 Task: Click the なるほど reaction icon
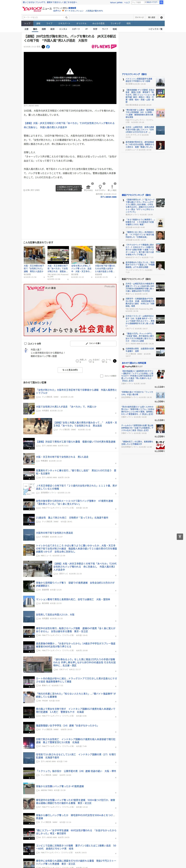click(91, 361)
